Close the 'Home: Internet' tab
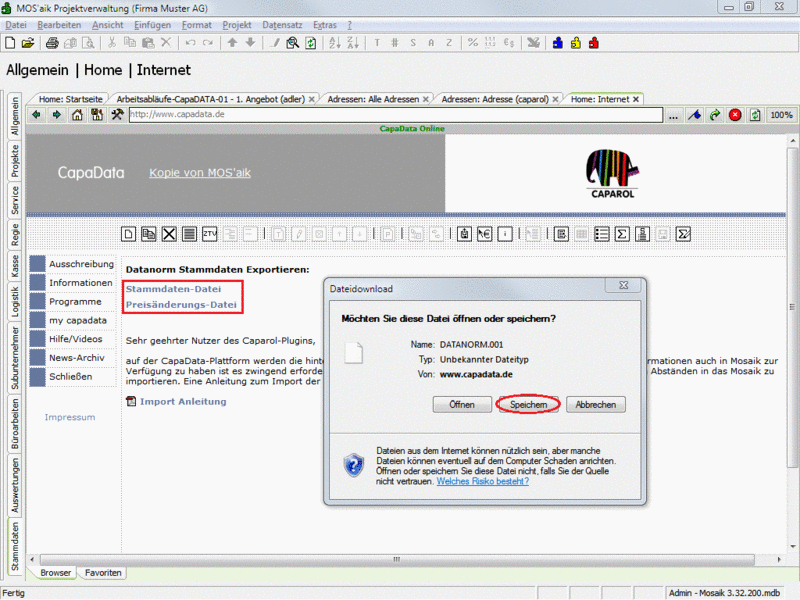 pos(636,99)
